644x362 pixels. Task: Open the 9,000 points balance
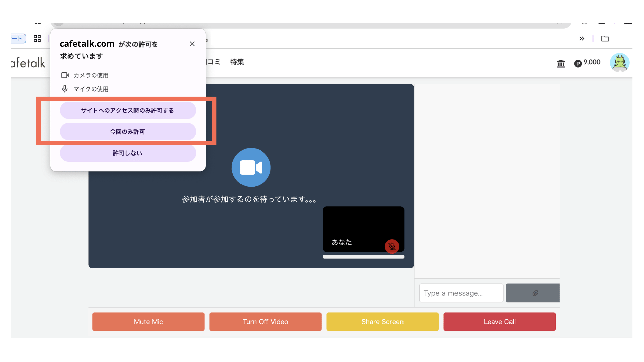coord(587,63)
